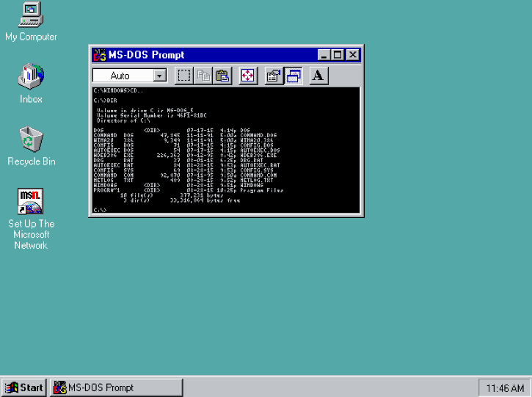
Task: Click the C:\WINDOWS>CD.. command line
Action: pos(118,90)
